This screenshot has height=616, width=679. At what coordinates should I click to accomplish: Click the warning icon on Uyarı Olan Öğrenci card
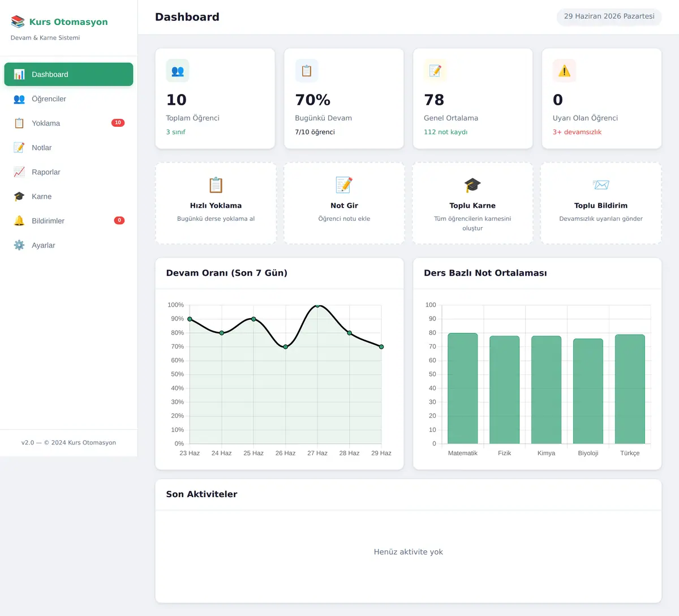pyautogui.click(x=564, y=71)
